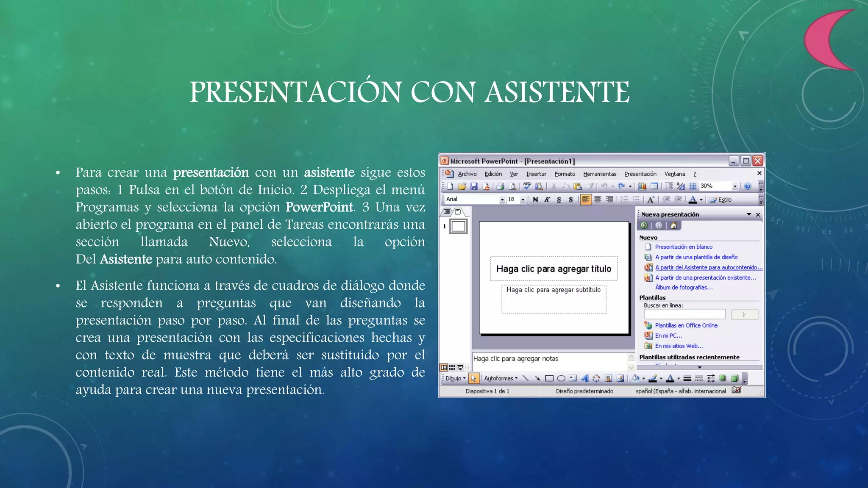Click the Insert Clip Art icon
This screenshot has width=868, height=488.
pyautogui.click(x=609, y=378)
